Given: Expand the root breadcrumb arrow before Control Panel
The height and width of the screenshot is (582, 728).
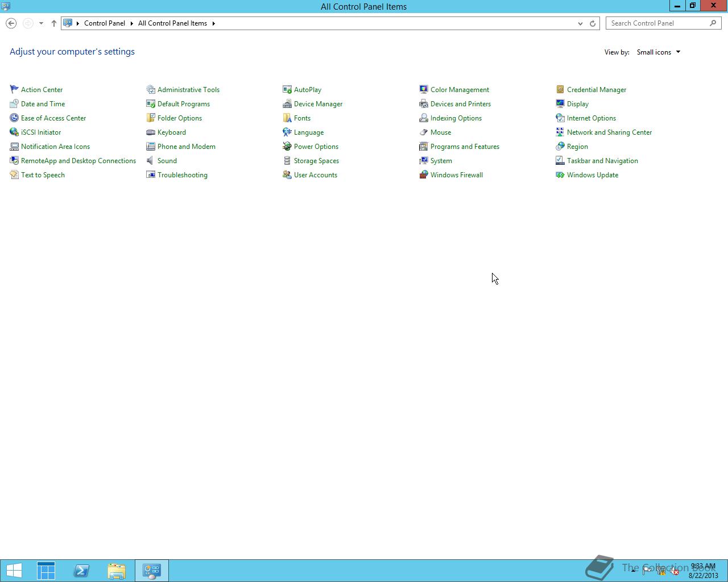Looking at the screenshot, I should click(78, 23).
